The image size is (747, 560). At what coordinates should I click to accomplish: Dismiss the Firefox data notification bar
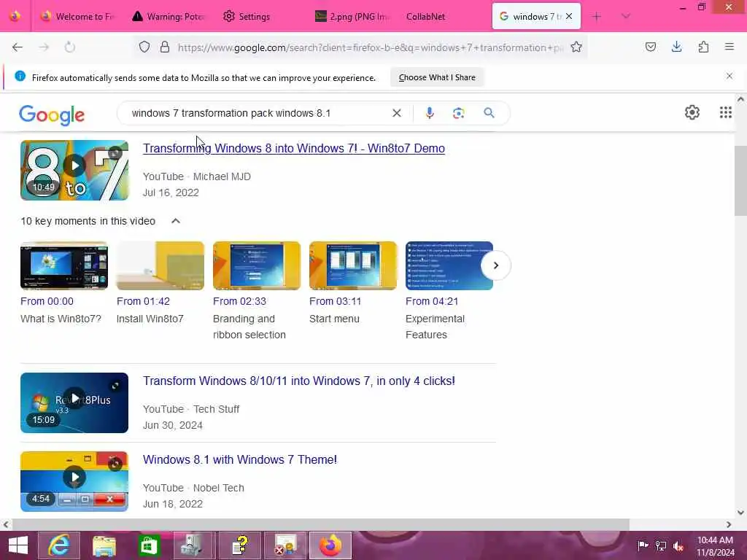pyautogui.click(x=729, y=76)
